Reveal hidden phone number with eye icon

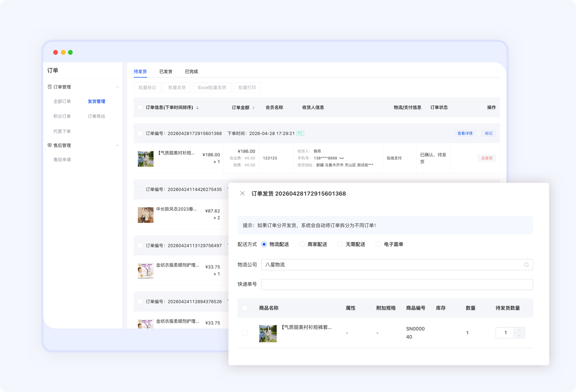pyautogui.click(x=341, y=158)
